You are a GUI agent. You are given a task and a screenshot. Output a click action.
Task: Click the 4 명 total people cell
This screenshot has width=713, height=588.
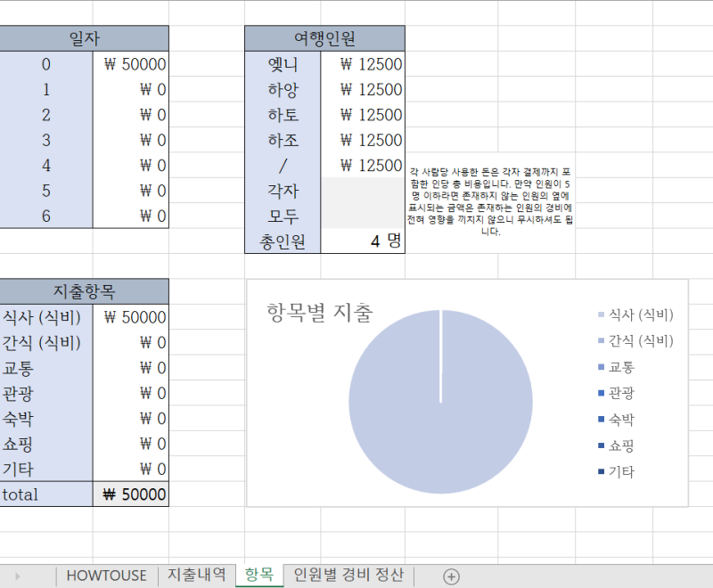[363, 241]
